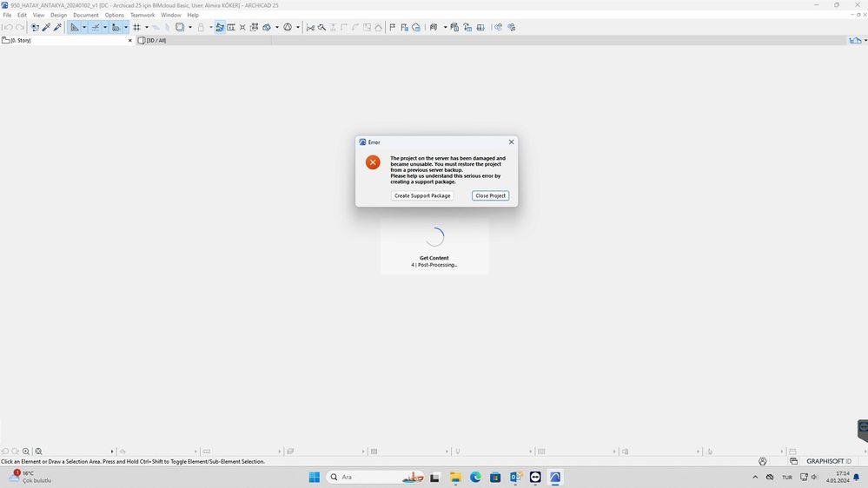868x488 pixels.
Task: Open TeamViewer from the taskbar
Action: (535, 477)
